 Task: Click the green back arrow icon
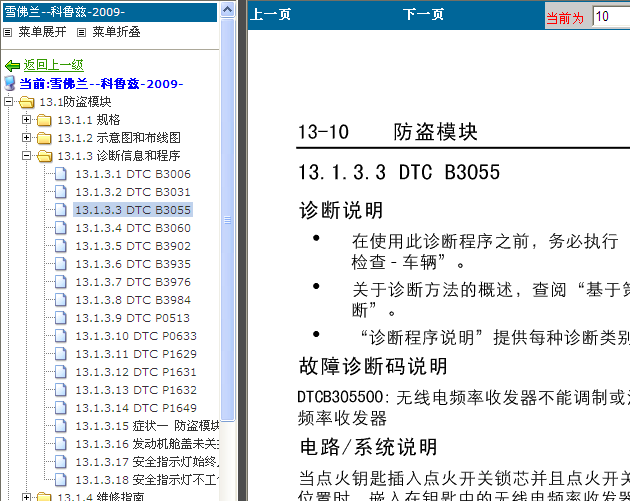(12, 65)
